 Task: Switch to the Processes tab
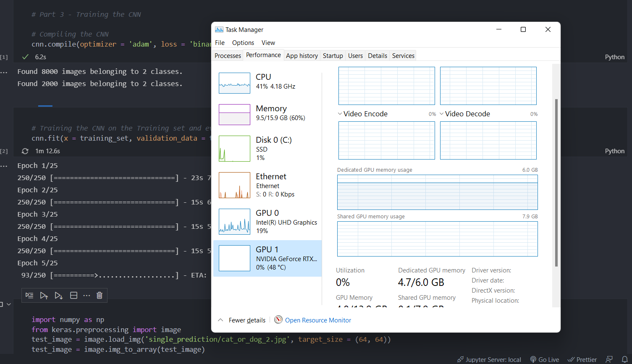[228, 55]
